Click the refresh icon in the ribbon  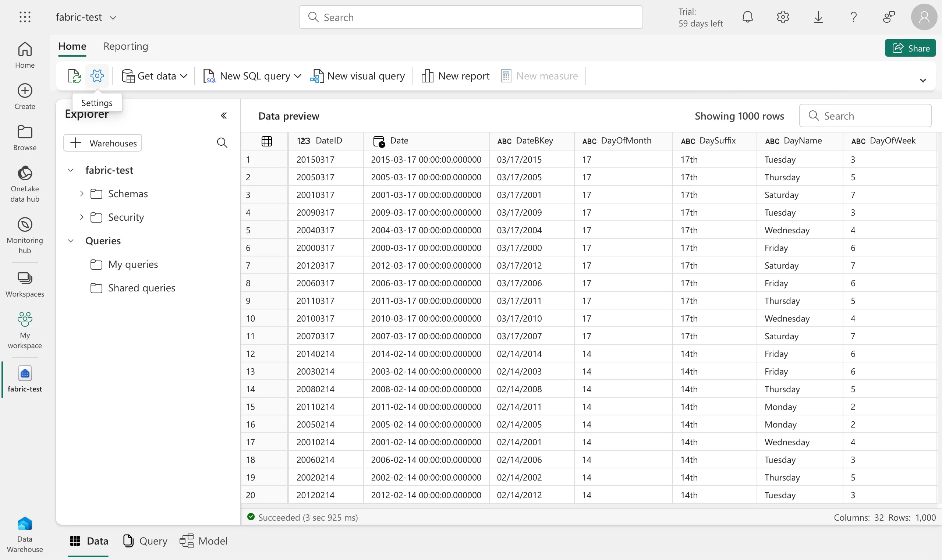(74, 76)
